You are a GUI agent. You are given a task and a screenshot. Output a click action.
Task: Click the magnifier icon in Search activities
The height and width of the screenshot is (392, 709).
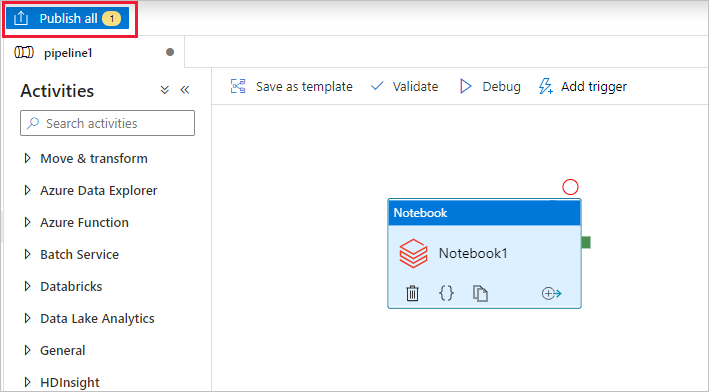pos(33,123)
